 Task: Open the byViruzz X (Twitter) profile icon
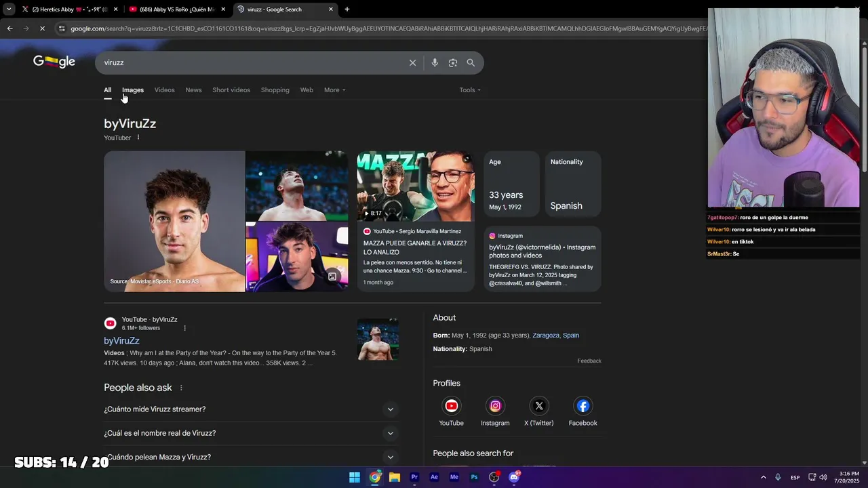[539, 406]
